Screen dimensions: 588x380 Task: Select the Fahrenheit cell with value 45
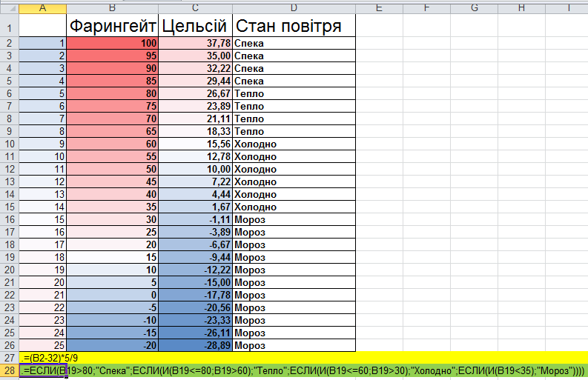(x=113, y=181)
